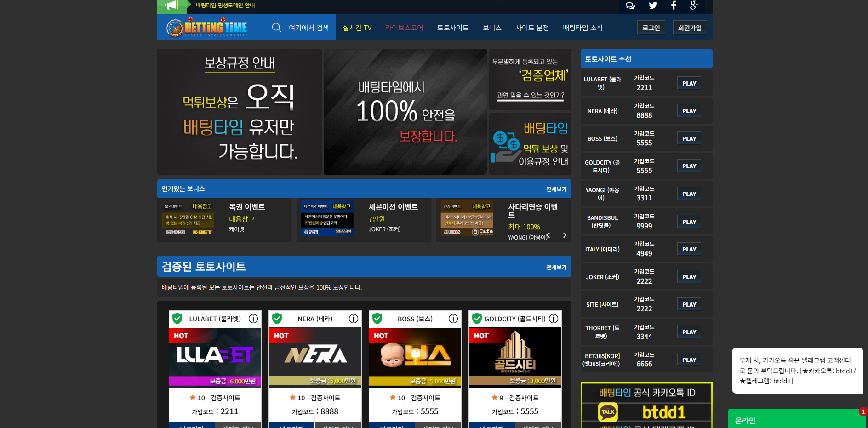
Task: Click info icon on GOLDCITY card
Action: pyautogui.click(x=554, y=319)
